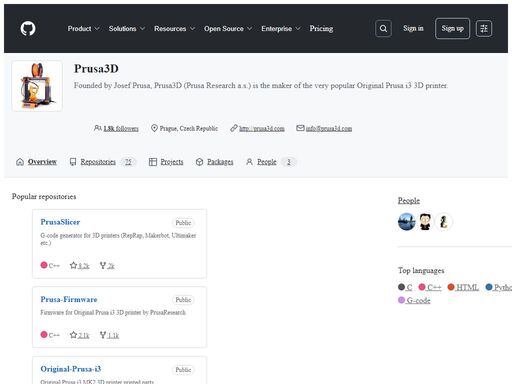Open the 1.8k followers link
Screen dimensions: 512x384
[x=121, y=128]
